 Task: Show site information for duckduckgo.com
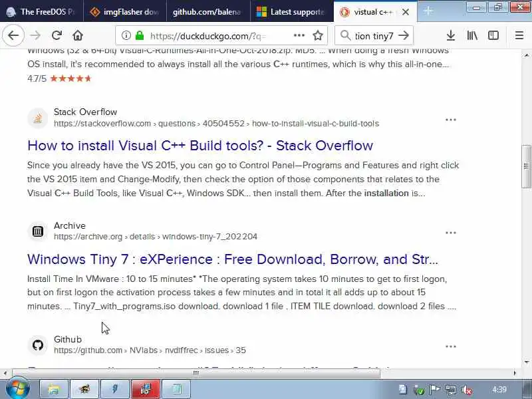click(126, 35)
